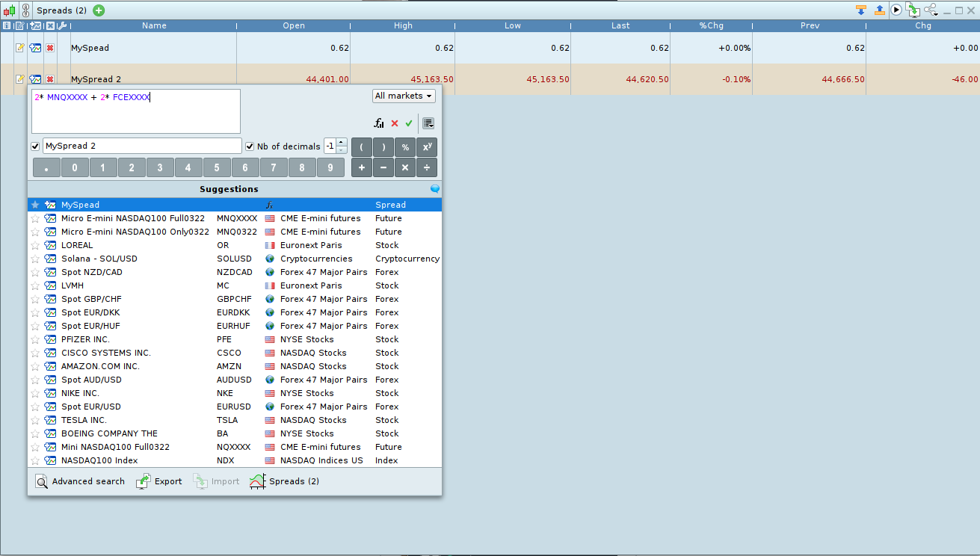
Task: Click the Export button
Action: (159, 481)
